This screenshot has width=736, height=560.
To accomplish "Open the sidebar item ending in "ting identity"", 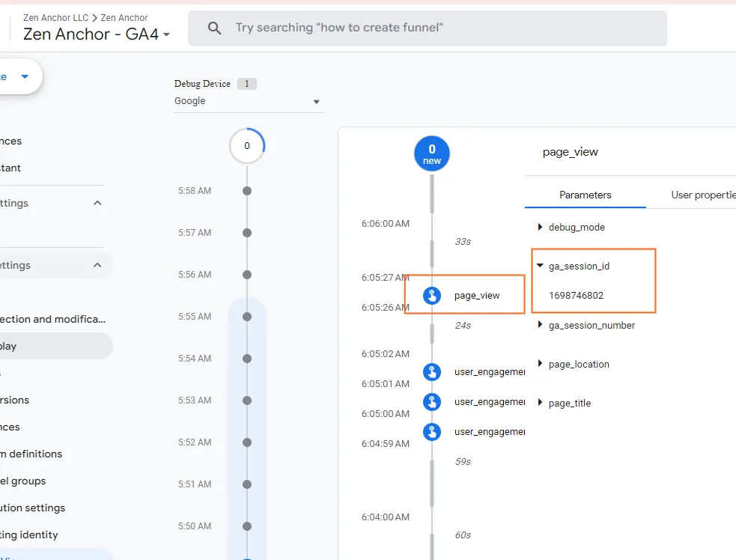I will [29, 535].
